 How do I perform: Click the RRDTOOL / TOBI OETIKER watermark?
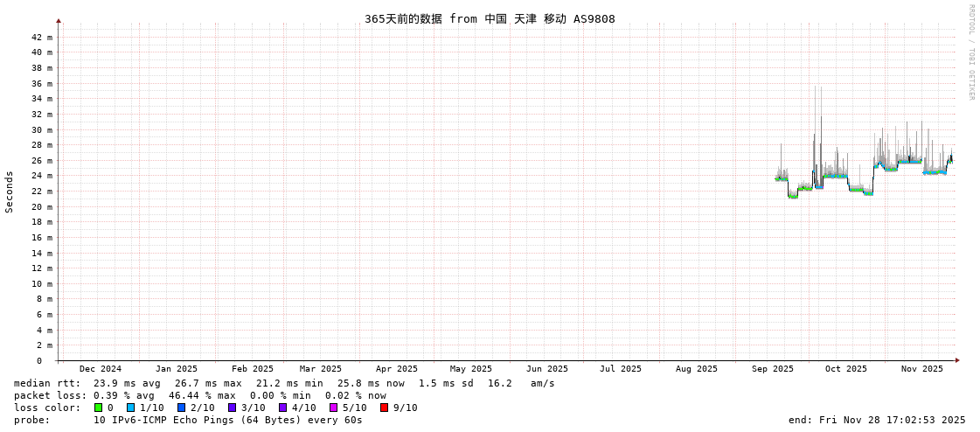tap(970, 52)
